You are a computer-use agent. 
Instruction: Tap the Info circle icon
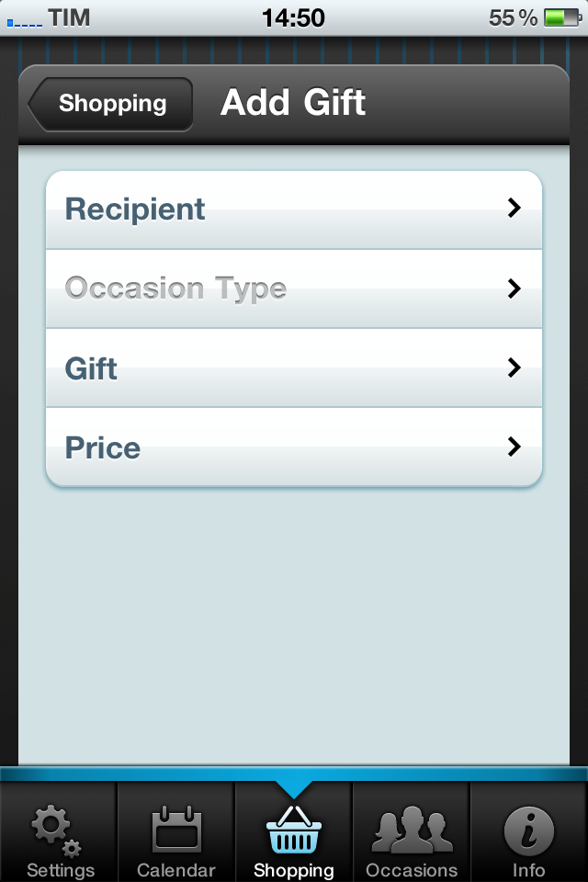point(529,831)
